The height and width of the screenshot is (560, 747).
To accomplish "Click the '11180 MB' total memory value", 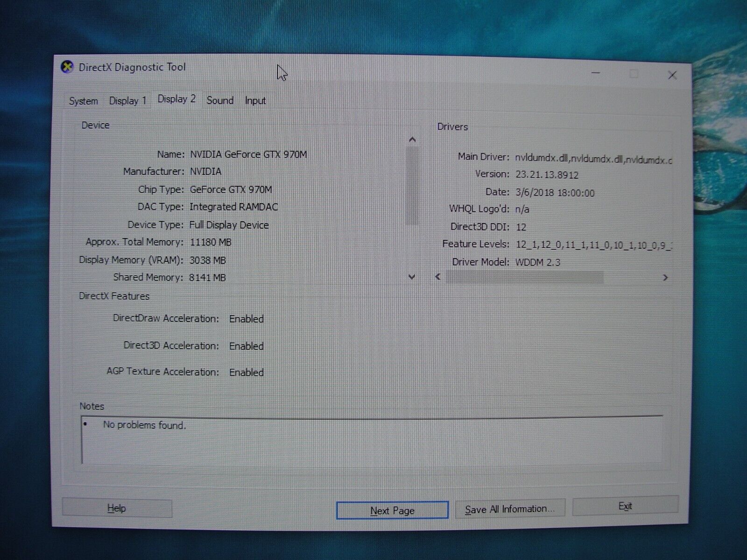I will [x=211, y=242].
